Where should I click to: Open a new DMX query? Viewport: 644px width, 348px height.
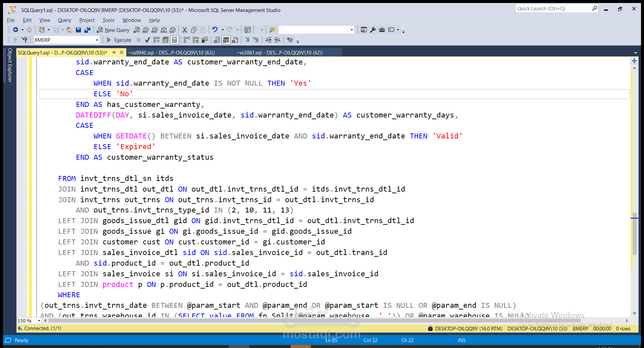coord(155,30)
